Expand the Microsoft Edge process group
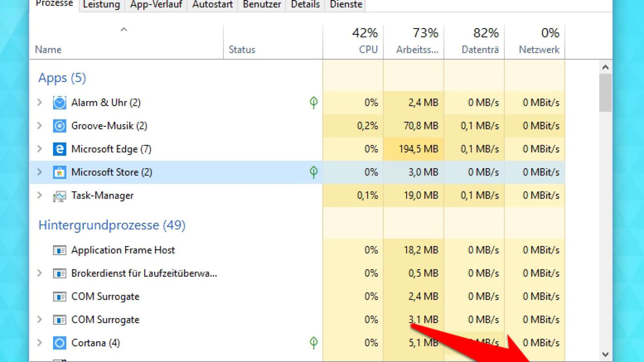 pos(39,149)
